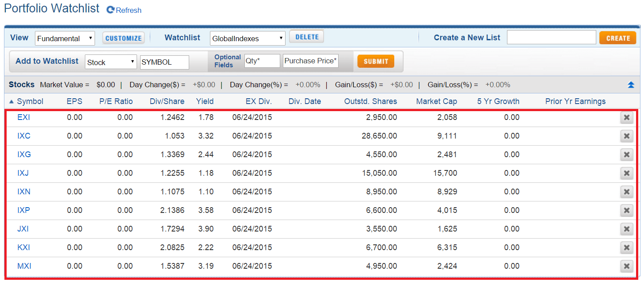Click the orange Create button
The height and width of the screenshot is (282, 644).
coord(617,38)
